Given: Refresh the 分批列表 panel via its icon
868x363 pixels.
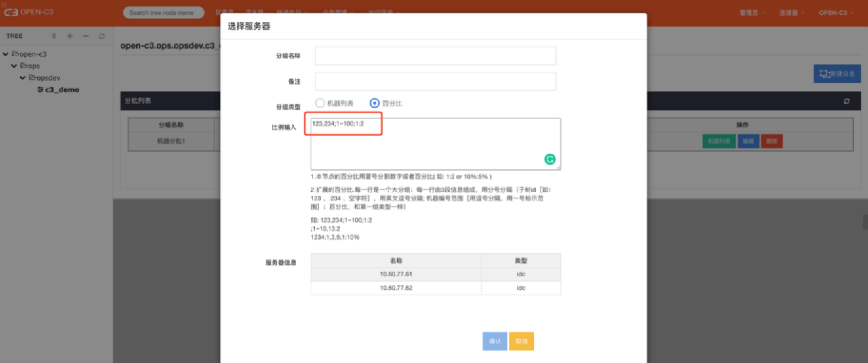Looking at the screenshot, I should pyautogui.click(x=846, y=101).
